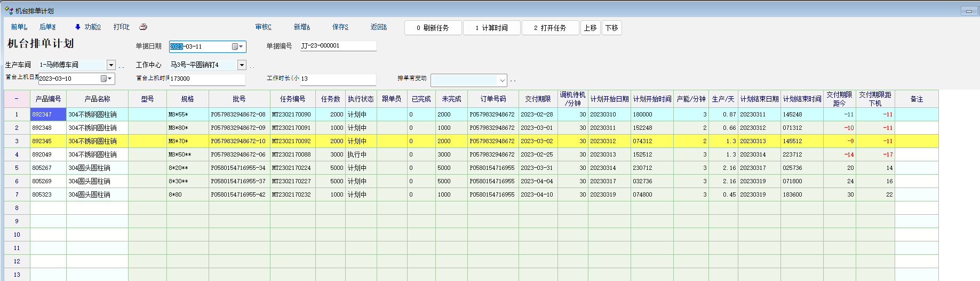The height and width of the screenshot is (281, 980).
Task: Click the lookup dots beside 生产车间
Action: [x=122, y=66]
